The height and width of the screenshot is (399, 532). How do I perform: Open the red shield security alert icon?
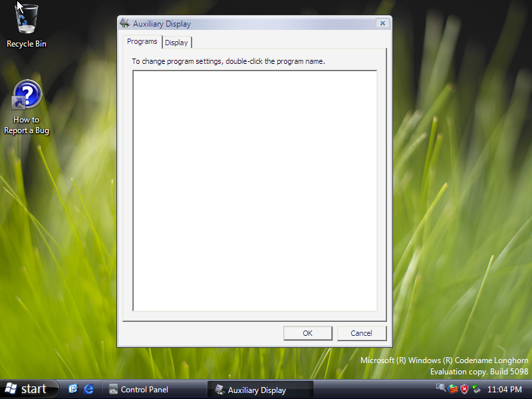464,389
